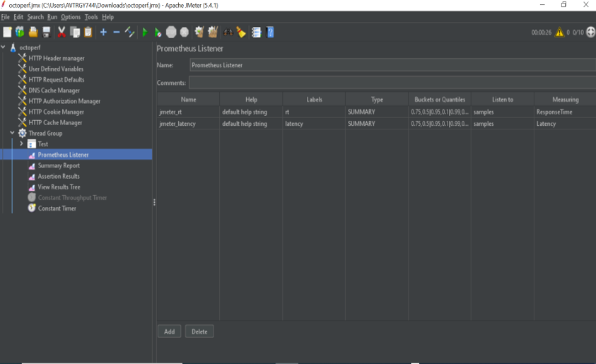Open the Help menu

pyautogui.click(x=108, y=17)
